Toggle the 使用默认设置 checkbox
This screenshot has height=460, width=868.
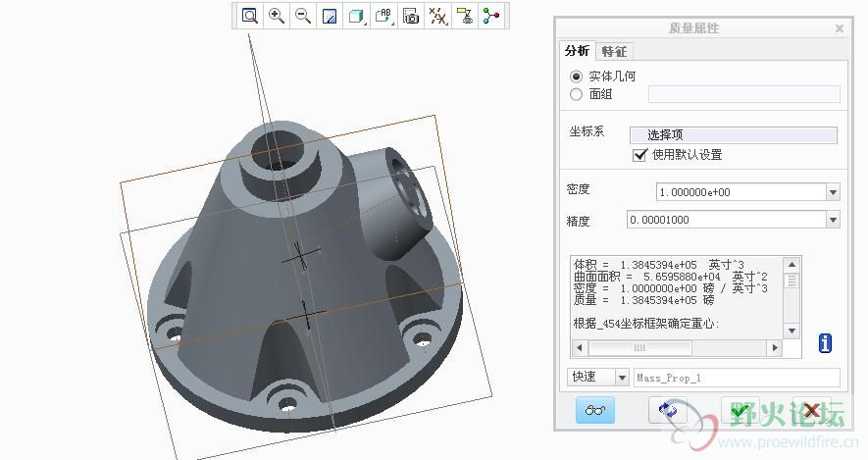[x=639, y=155]
